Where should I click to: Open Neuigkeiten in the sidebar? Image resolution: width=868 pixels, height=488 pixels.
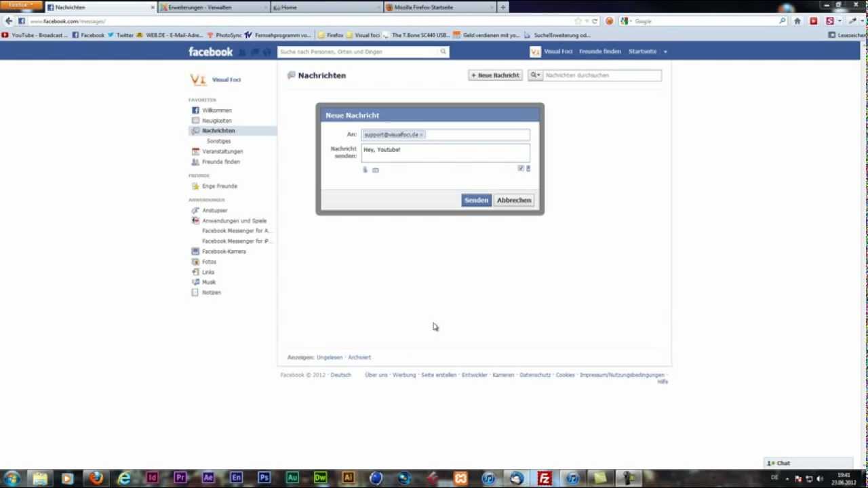tap(217, 121)
